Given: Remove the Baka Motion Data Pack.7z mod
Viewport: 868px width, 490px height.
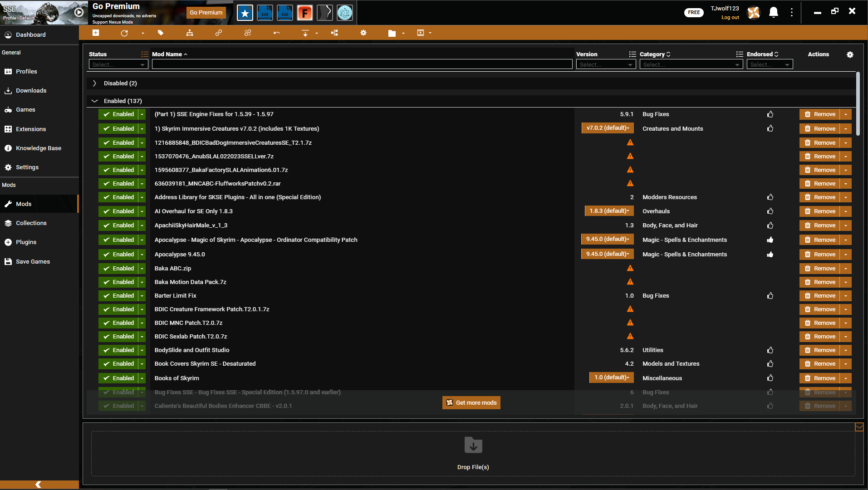Looking at the screenshot, I should pyautogui.click(x=820, y=282).
